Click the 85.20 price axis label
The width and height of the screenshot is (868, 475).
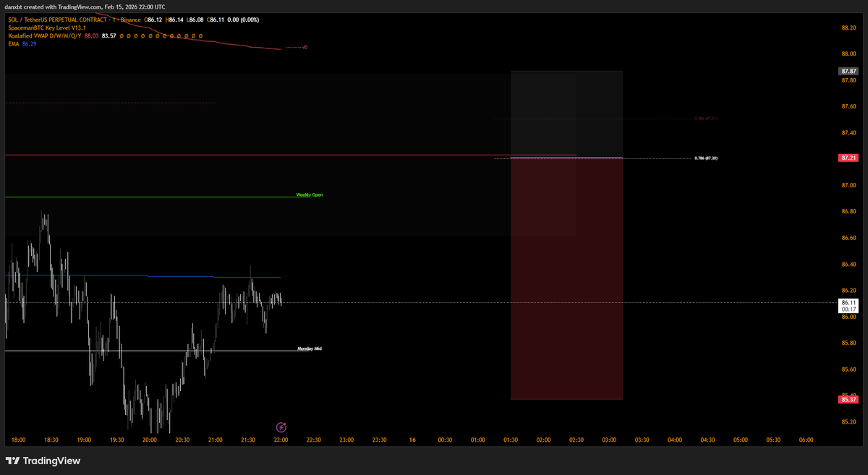[848, 421]
